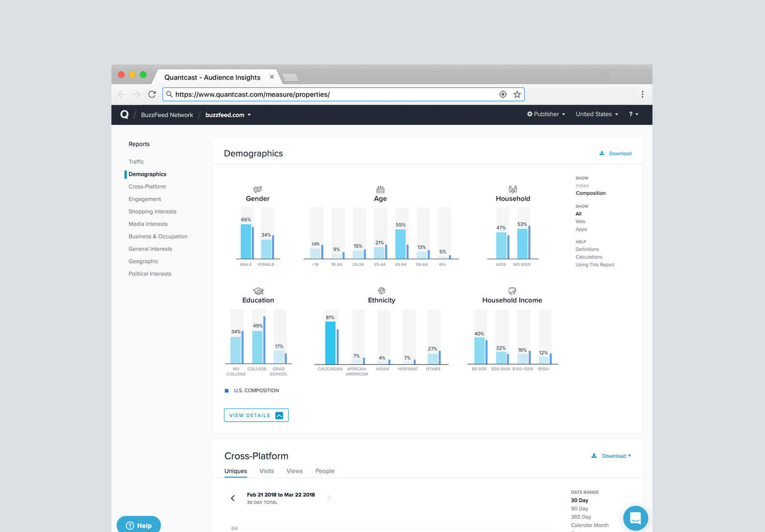This screenshot has width=765, height=532.
Task: Select Web platform filter
Action: click(580, 222)
